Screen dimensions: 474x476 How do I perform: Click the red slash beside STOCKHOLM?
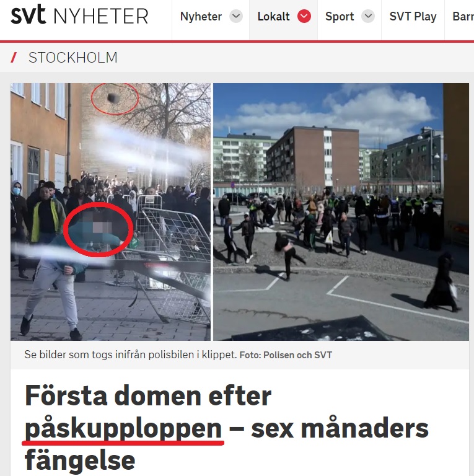pos(14,58)
